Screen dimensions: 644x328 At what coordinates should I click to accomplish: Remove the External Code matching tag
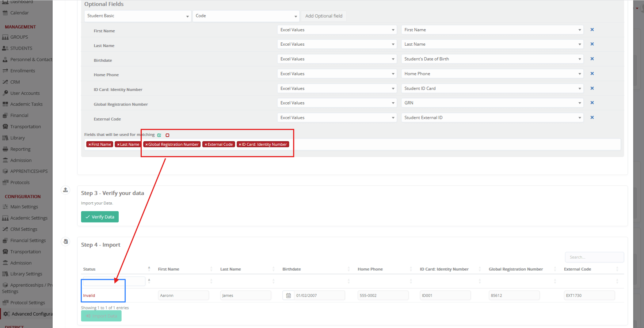[x=206, y=145]
